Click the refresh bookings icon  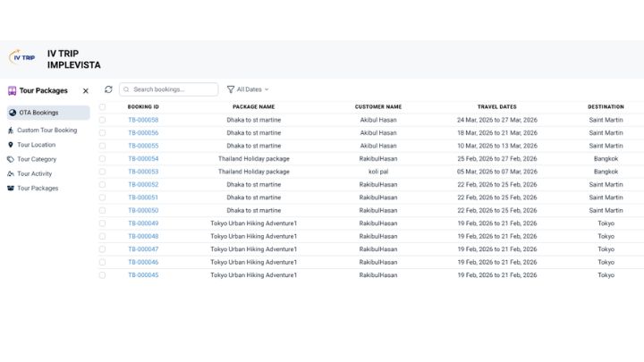pyautogui.click(x=108, y=89)
